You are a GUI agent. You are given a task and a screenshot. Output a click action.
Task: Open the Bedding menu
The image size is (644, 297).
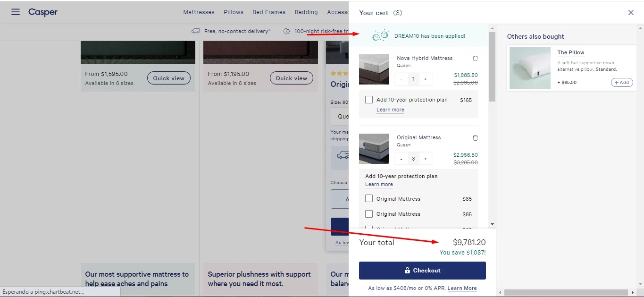coord(306,12)
